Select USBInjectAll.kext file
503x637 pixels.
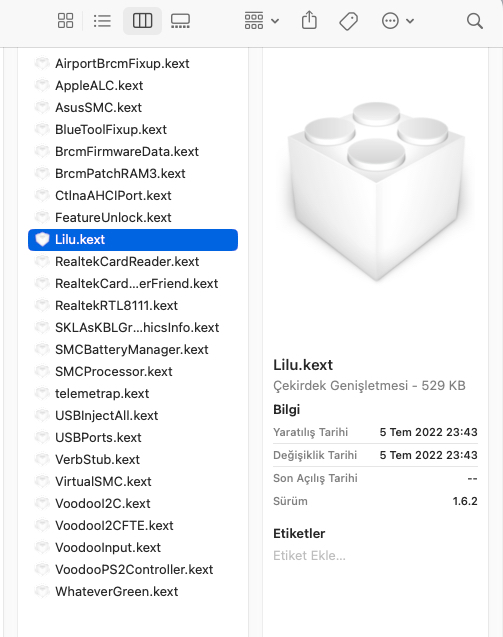133,416
